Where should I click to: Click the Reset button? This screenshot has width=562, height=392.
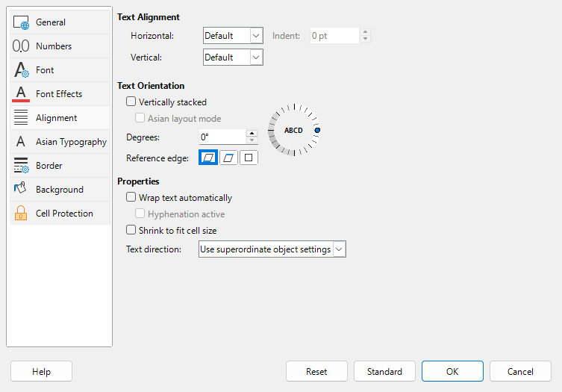pyautogui.click(x=316, y=371)
